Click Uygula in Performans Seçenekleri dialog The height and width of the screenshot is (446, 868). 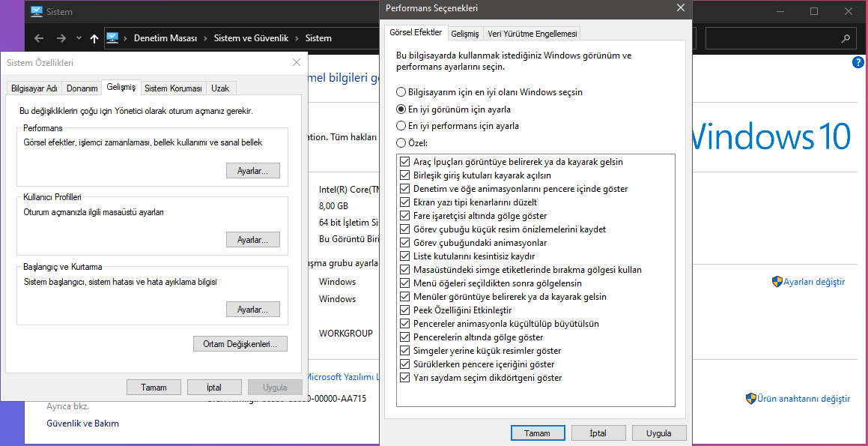(659, 433)
